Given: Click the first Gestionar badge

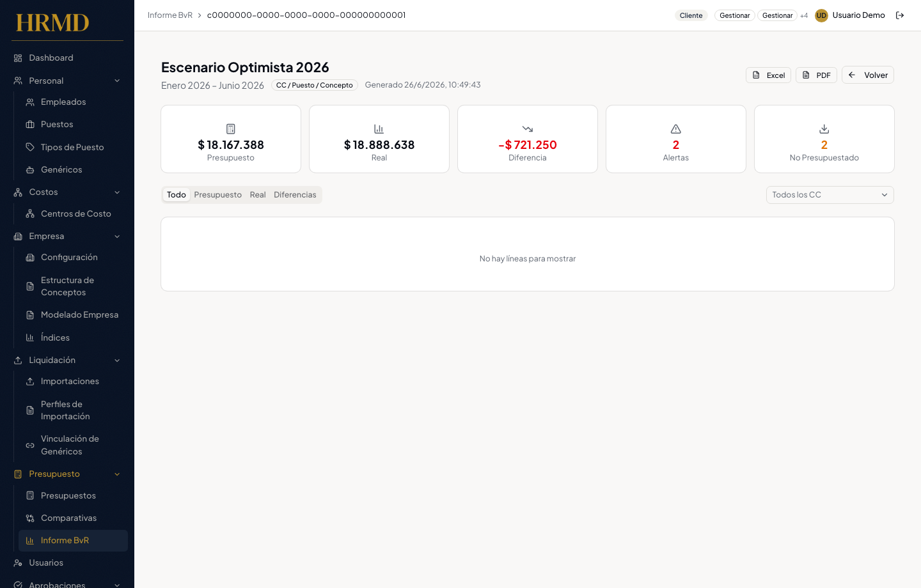Looking at the screenshot, I should pyautogui.click(x=735, y=15).
